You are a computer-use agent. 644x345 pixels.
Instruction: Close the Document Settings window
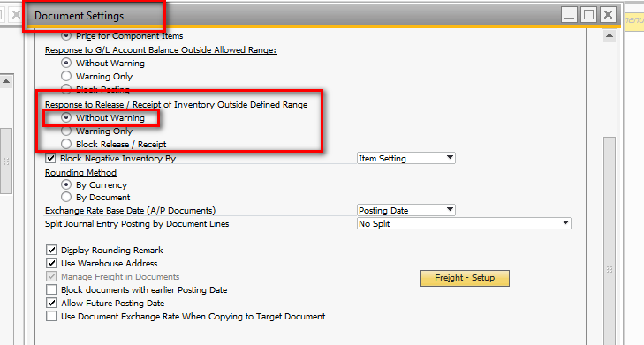pyautogui.click(x=609, y=15)
